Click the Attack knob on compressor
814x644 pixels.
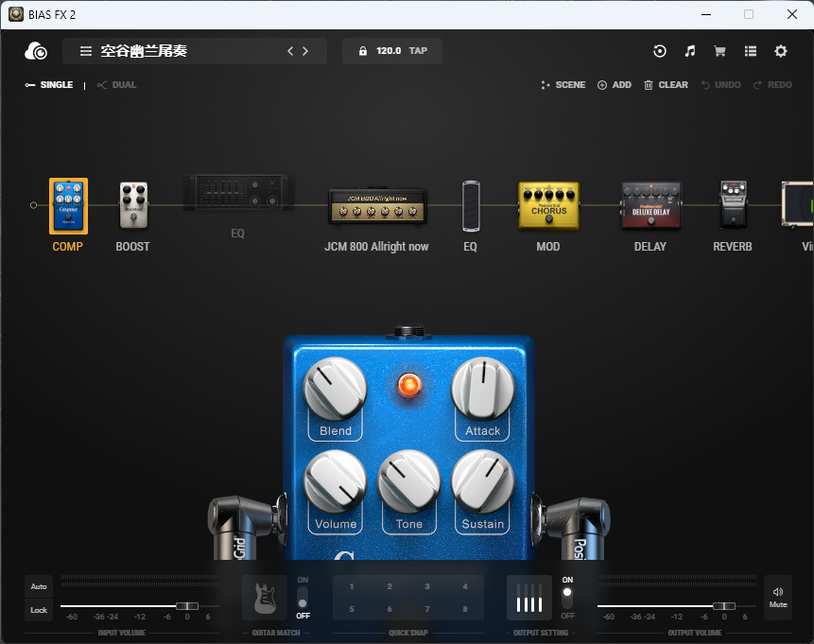tap(483, 388)
